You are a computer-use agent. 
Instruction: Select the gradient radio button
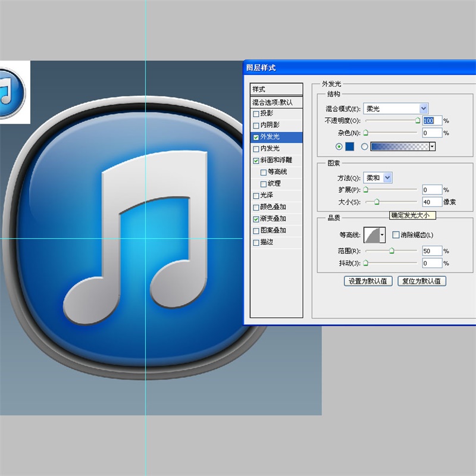click(x=364, y=146)
